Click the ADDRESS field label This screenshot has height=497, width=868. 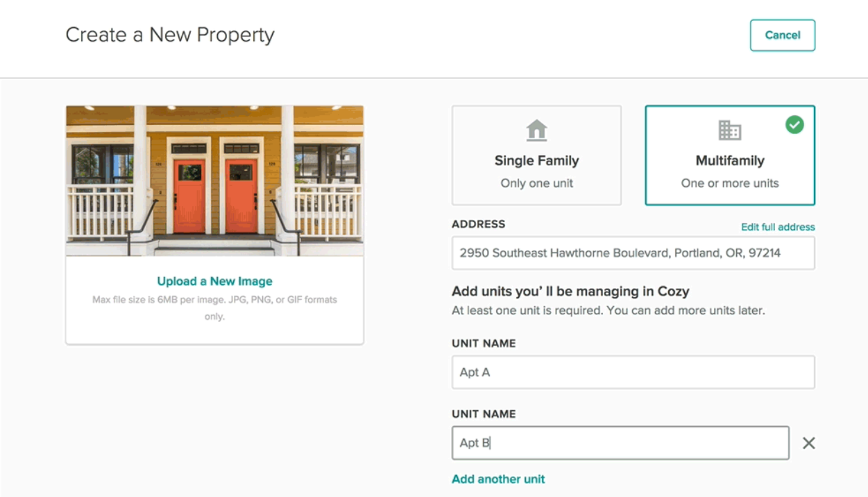479,224
